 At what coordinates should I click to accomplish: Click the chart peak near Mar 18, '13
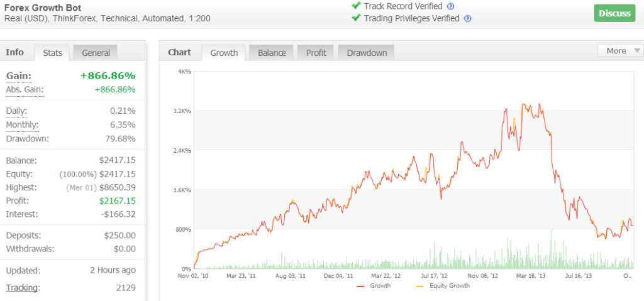click(x=524, y=104)
